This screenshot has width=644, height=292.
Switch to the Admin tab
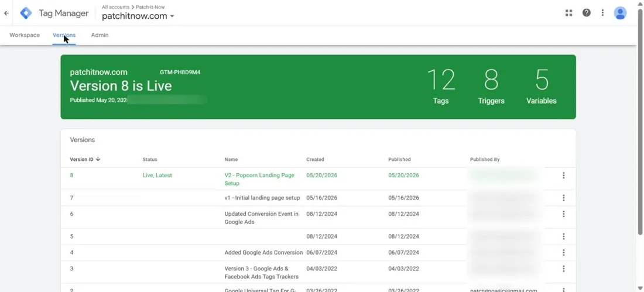[100, 35]
